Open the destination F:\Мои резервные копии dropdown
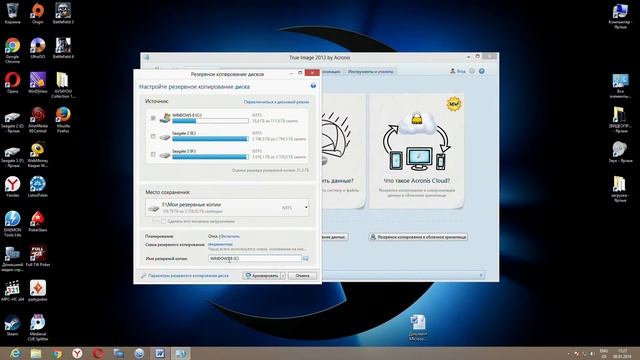 306,208
